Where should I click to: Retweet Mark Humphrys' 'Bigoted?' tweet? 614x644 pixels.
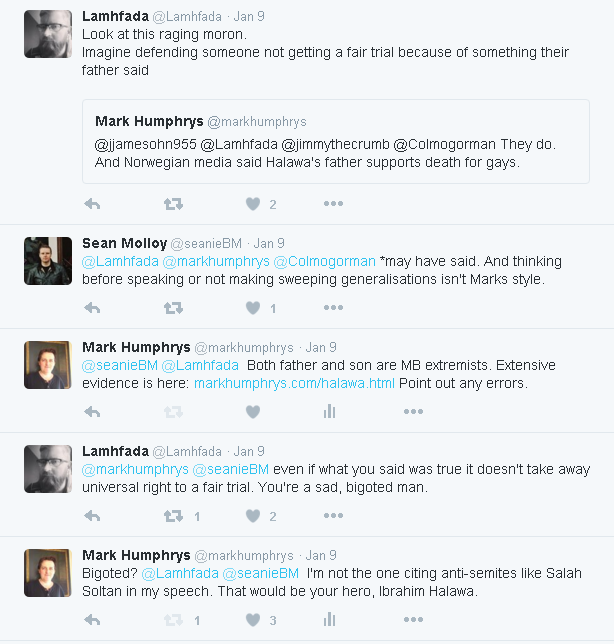pos(172,620)
